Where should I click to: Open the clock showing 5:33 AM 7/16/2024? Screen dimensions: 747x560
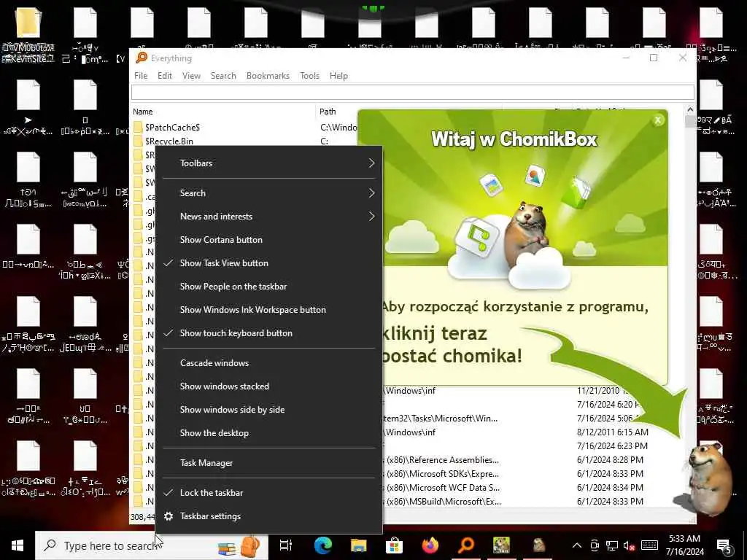(684, 545)
